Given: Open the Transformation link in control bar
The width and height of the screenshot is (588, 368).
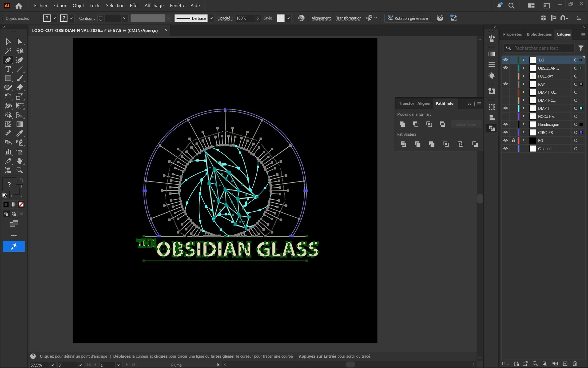Looking at the screenshot, I should (x=348, y=18).
